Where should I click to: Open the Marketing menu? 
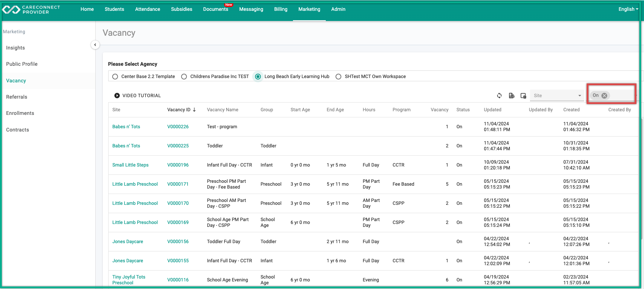tap(309, 9)
